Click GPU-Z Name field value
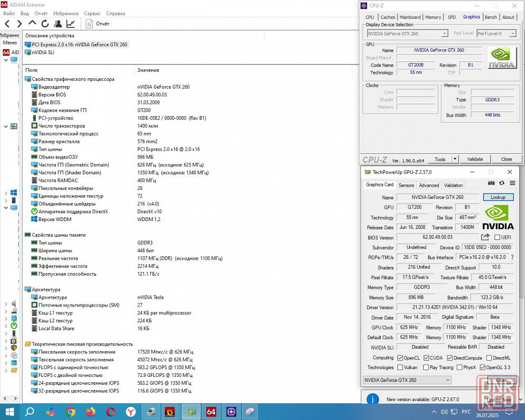 click(x=438, y=197)
